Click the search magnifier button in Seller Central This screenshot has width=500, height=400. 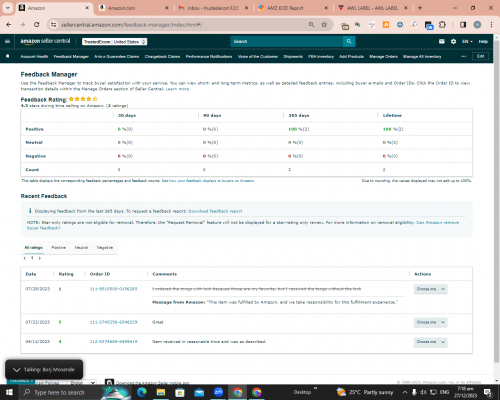click(349, 41)
